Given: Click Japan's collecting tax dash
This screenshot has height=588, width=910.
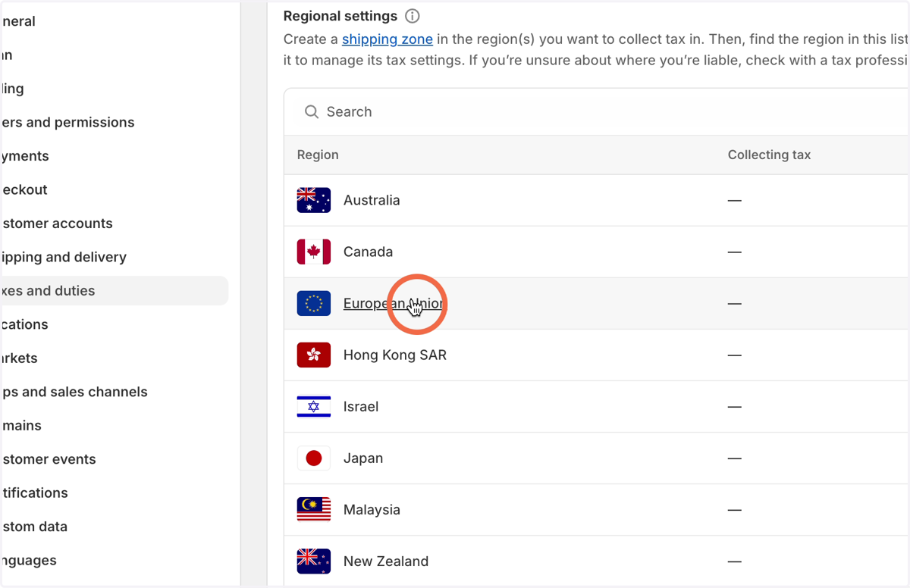Looking at the screenshot, I should tap(734, 458).
